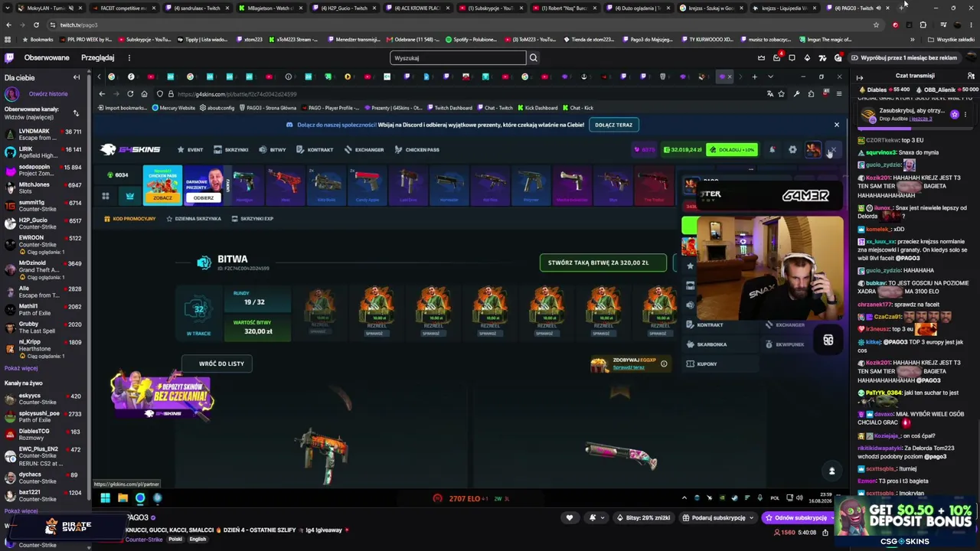Image resolution: width=980 pixels, height=551 pixels.
Task: Click STWÓRZ TAKĄ BITWĘ ZA 320,00 ZŁ
Action: (603, 262)
